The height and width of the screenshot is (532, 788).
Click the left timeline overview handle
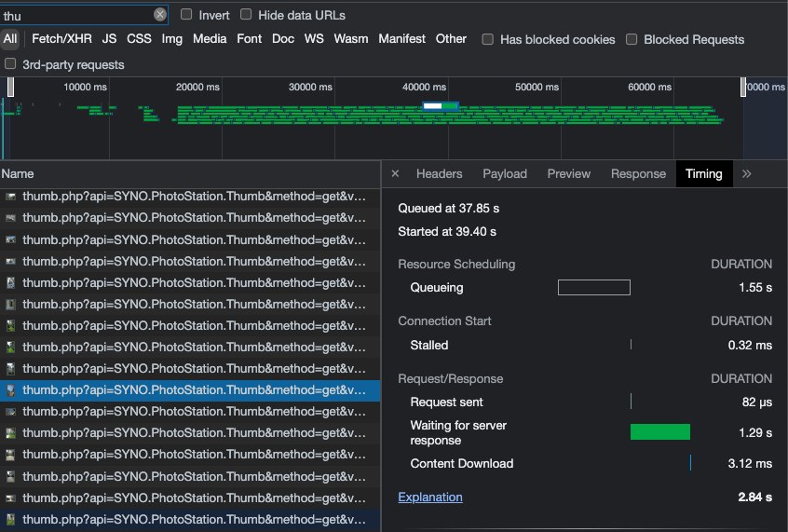pos(11,88)
